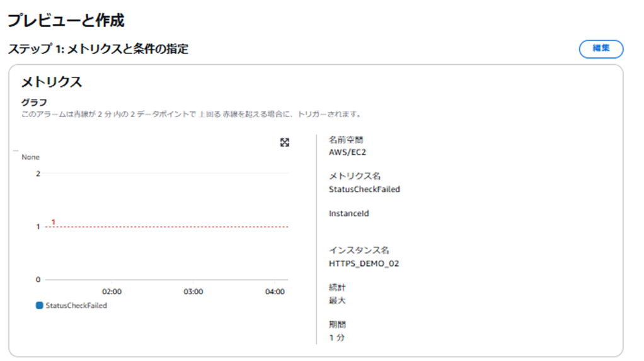Click the グラフ subheading
This screenshot has height=361, width=644.
coord(34,102)
